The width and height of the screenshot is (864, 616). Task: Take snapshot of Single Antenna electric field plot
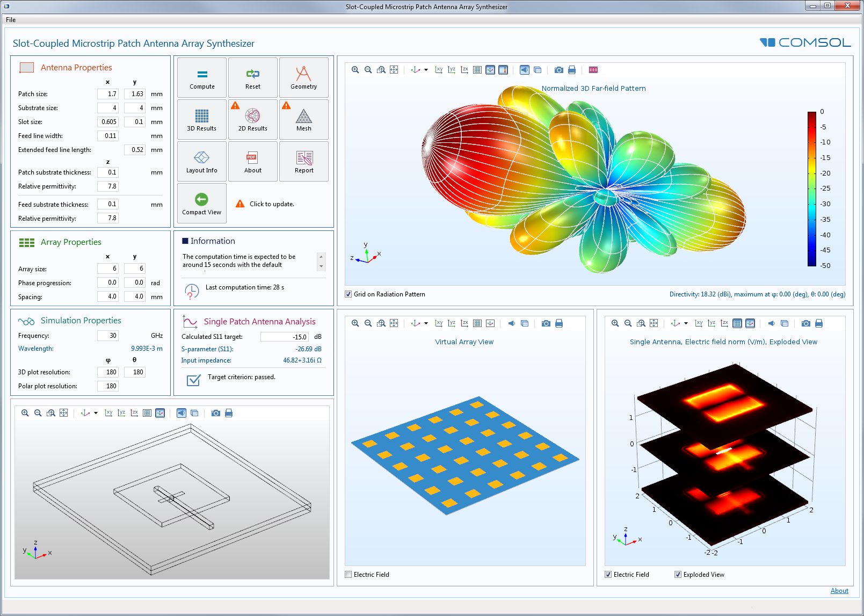pos(806,323)
